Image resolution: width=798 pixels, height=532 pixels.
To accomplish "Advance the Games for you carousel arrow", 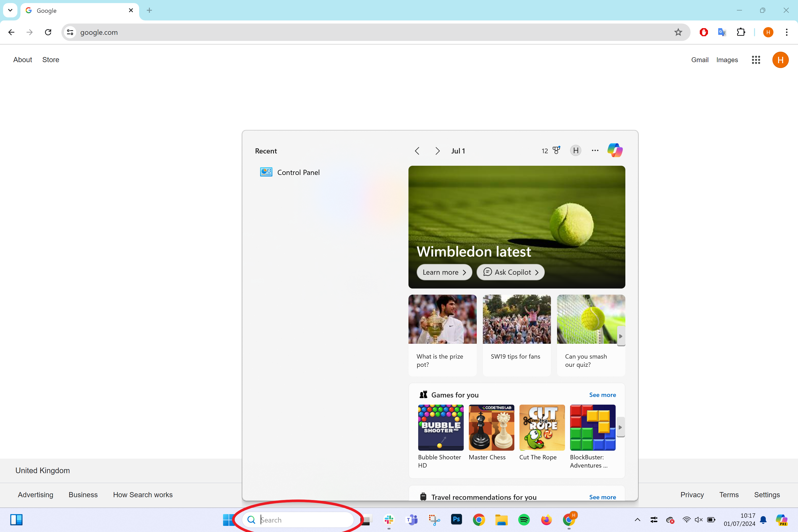I will 620,427.
